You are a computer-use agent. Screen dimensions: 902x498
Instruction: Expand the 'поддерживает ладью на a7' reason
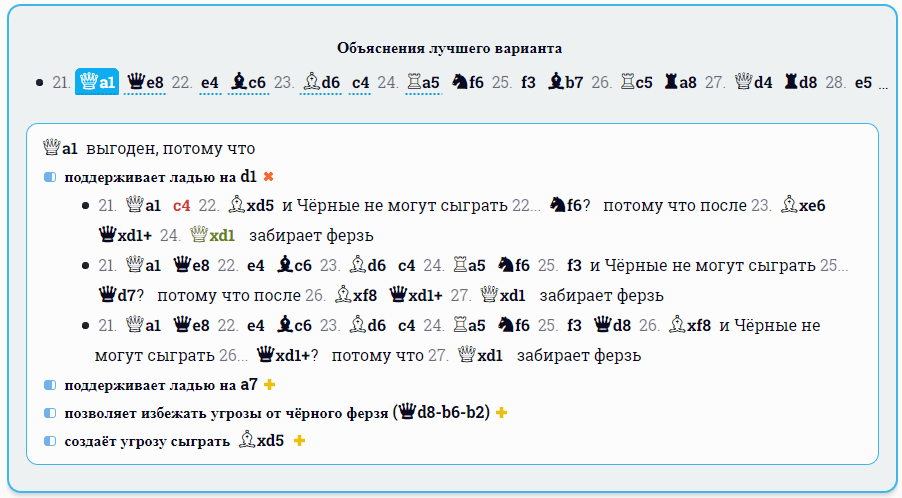coord(269,385)
